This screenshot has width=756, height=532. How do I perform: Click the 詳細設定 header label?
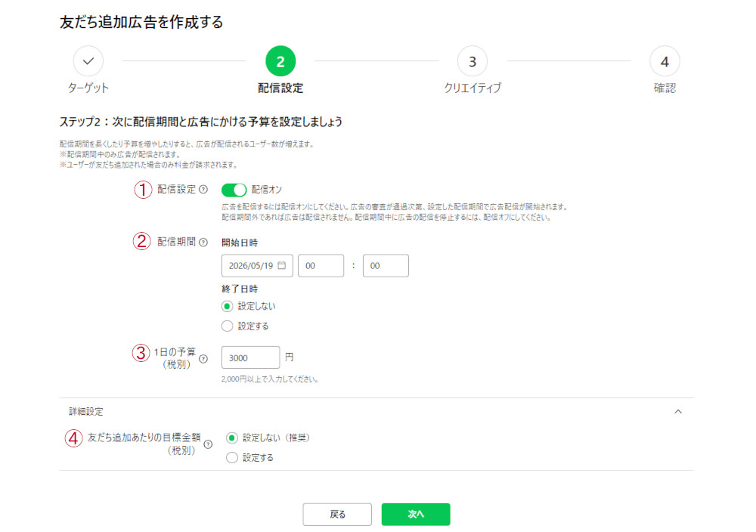tap(86, 412)
